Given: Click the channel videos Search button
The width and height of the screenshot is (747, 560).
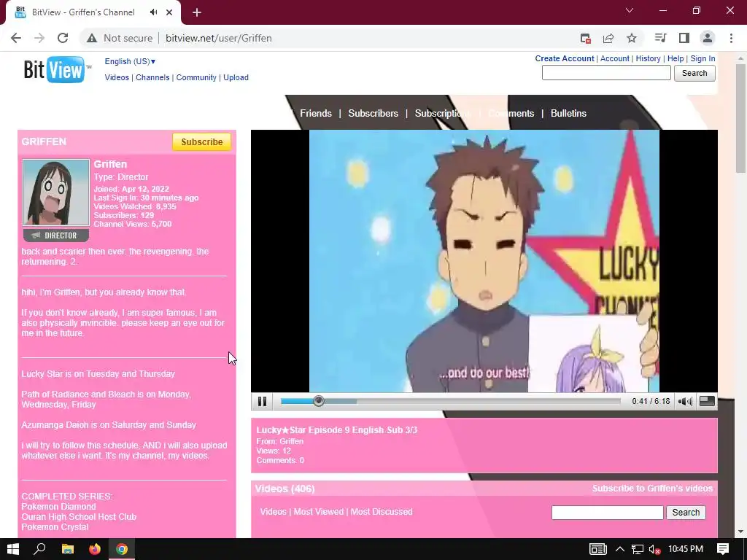Looking at the screenshot, I should click(686, 513).
